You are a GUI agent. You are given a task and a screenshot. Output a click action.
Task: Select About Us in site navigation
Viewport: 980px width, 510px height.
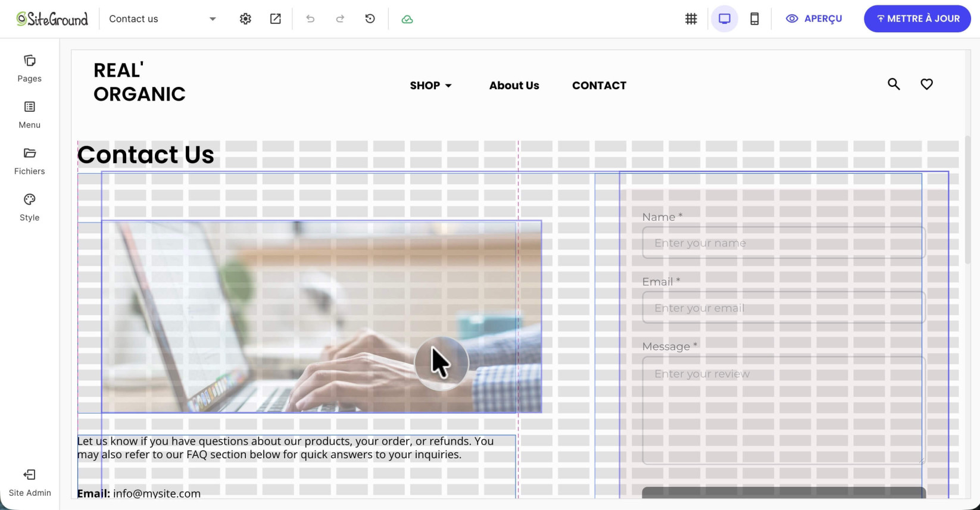tap(514, 86)
